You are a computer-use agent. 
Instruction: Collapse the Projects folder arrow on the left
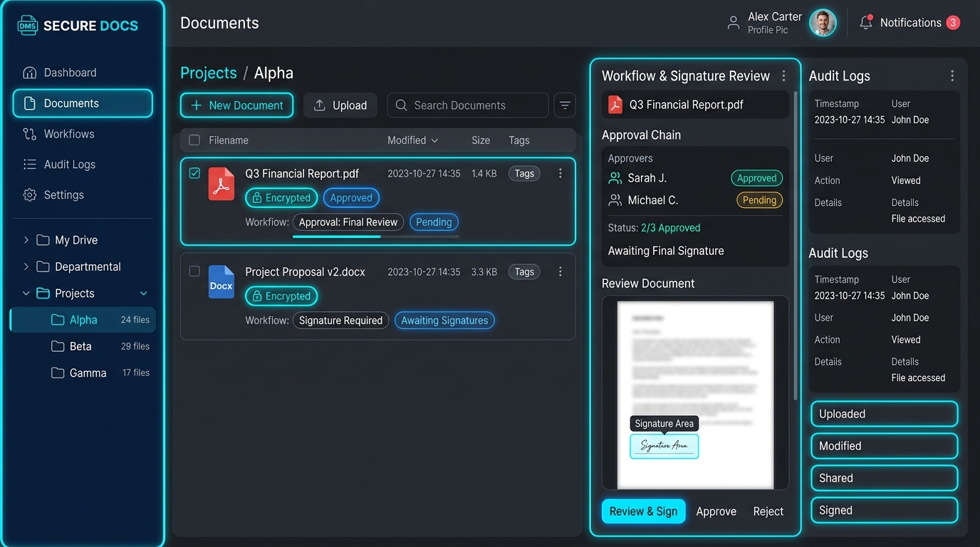[26, 293]
